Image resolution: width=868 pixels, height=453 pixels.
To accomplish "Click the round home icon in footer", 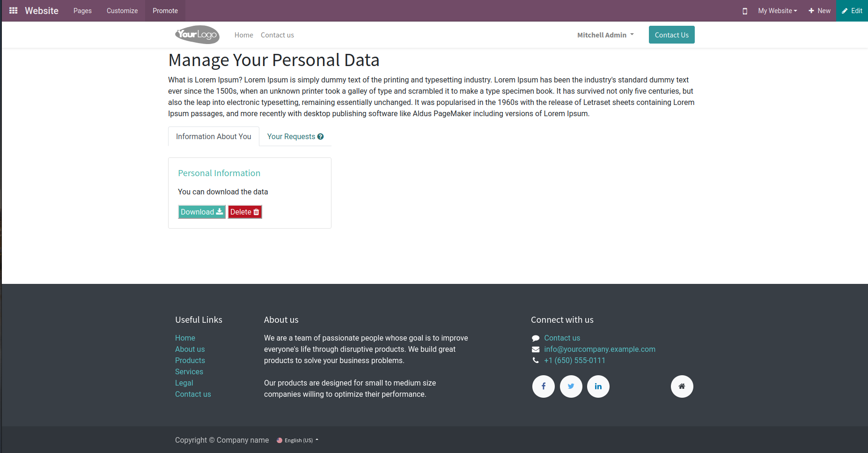I will [x=682, y=386].
